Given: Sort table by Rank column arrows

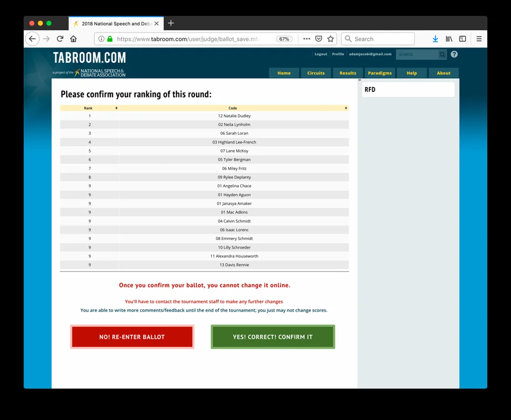Looking at the screenshot, I should pyautogui.click(x=116, y=108).
